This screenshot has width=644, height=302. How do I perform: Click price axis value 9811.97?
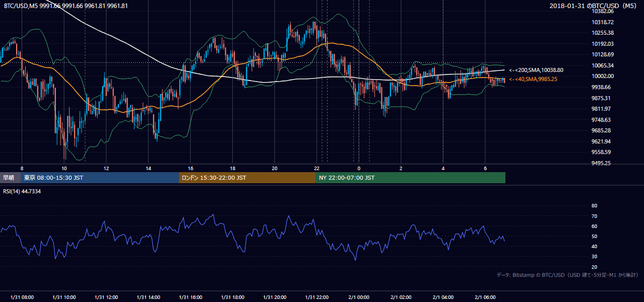pyautogui.click(x=601, y=109)
